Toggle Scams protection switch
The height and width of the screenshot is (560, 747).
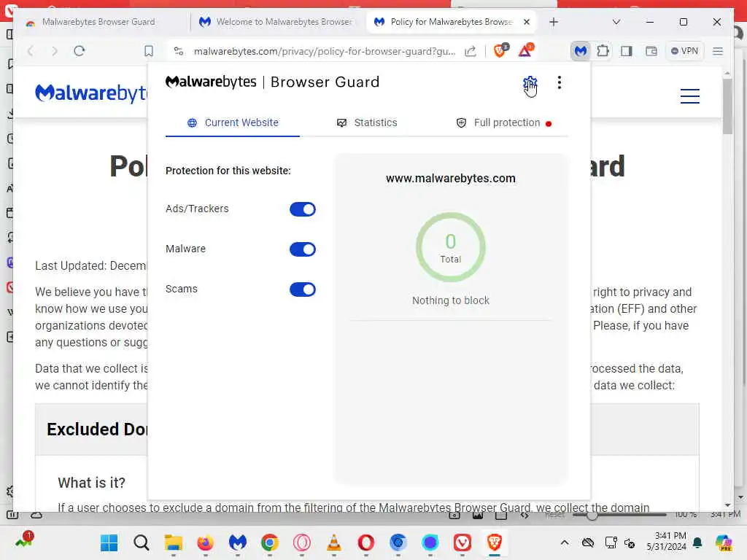(x=303, y=289)
